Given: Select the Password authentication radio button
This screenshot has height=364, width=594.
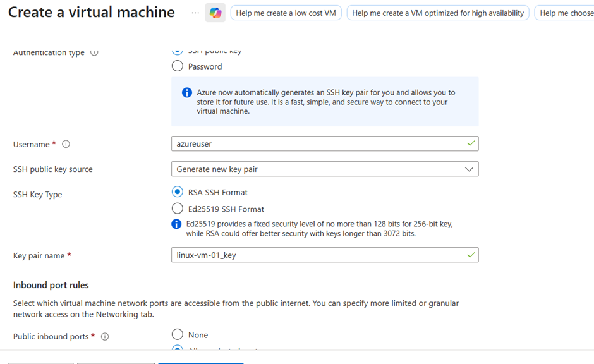Looking at the screenshot, I should tap(178, 66).
